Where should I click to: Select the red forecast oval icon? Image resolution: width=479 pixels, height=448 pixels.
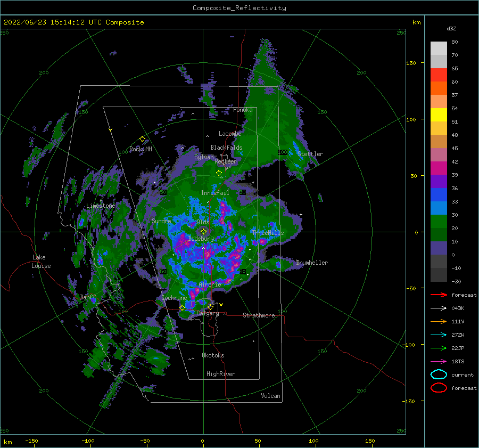439,388
